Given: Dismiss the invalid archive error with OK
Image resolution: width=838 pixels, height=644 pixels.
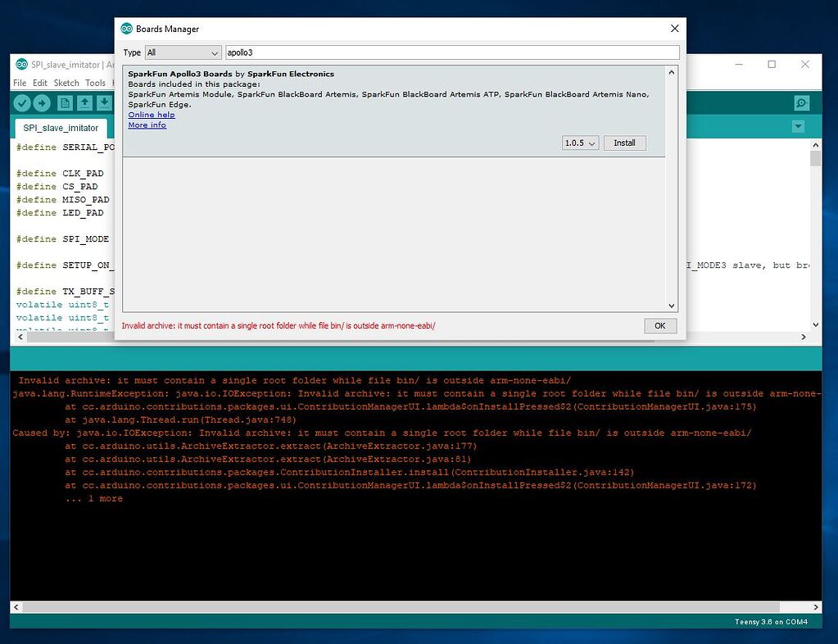Looking at the screenshot, I should (659, 325).
